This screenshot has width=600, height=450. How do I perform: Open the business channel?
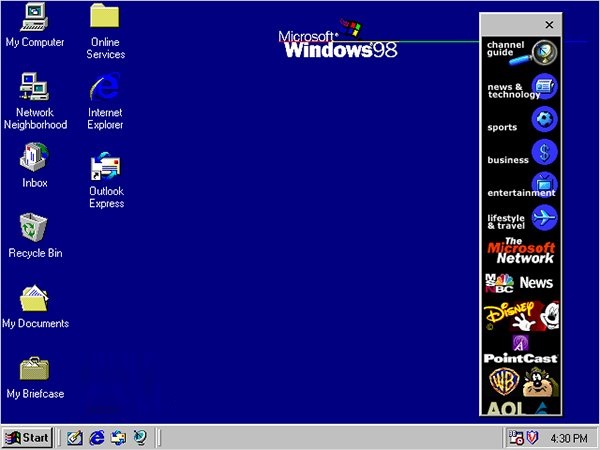[521, 153]
